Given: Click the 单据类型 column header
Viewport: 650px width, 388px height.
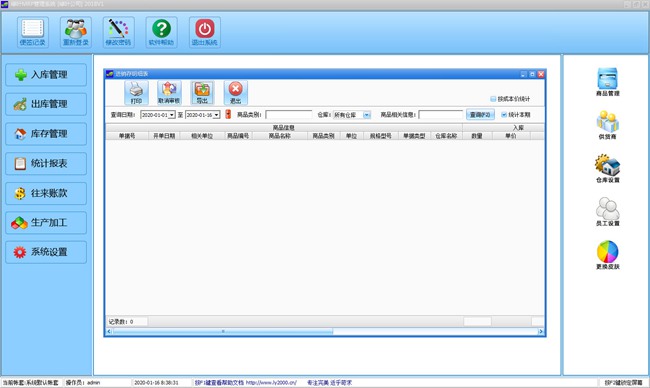Looking at the screenshot, I should click(x=415, y=136).
